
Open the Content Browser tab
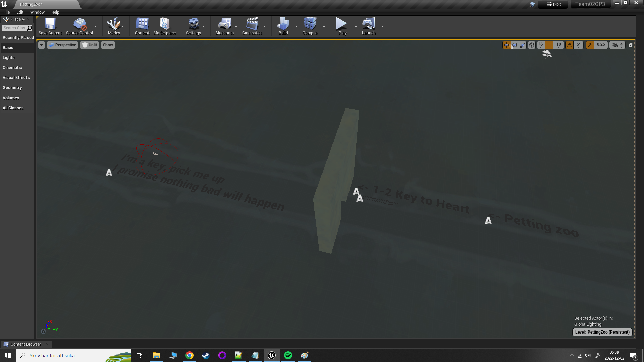click(x=26, y=344)
